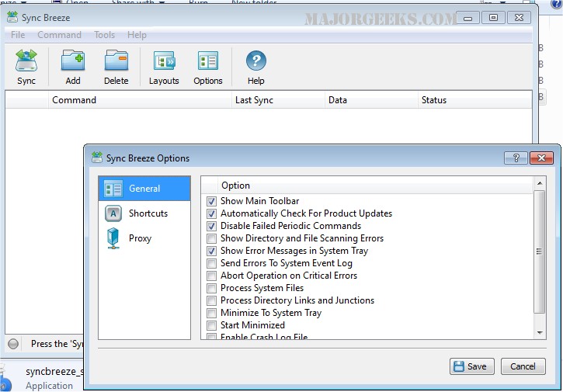Uncheck Show Main Toolbar option
Image resolution: width=563 pixels, height=392 pixels.
click(212, 201)
